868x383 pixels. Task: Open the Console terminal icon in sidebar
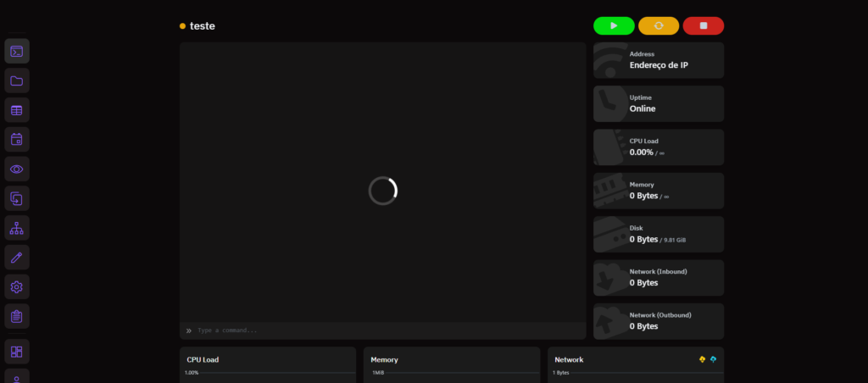pyautogui.click(x=17, y=52)
